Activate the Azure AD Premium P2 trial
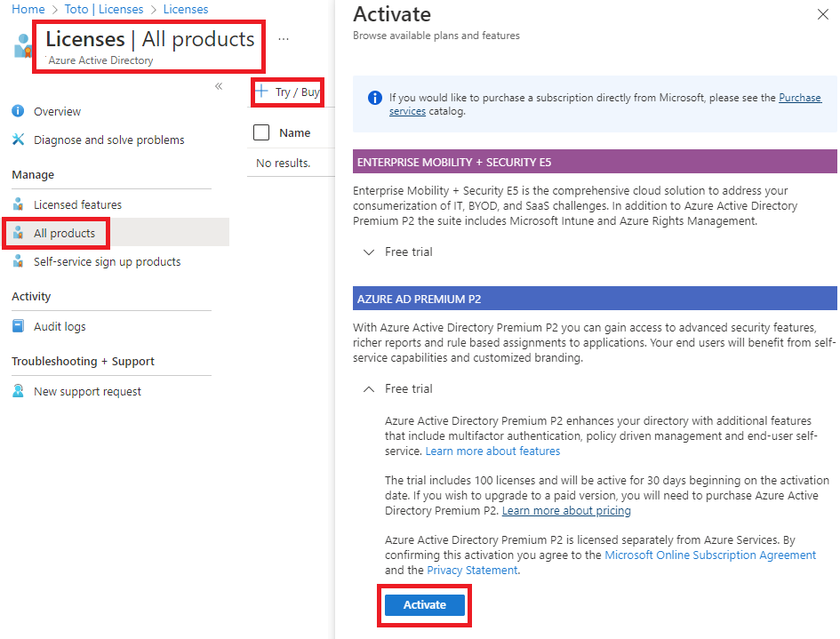Image resolution: width=840 pixels, height=639 pixels. [x=425, y=604]
